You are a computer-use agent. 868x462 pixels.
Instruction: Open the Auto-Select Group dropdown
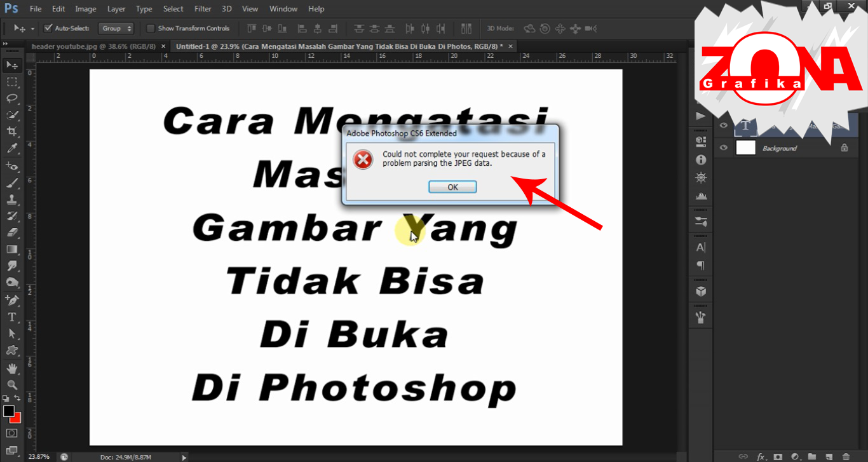pos(116,28)
